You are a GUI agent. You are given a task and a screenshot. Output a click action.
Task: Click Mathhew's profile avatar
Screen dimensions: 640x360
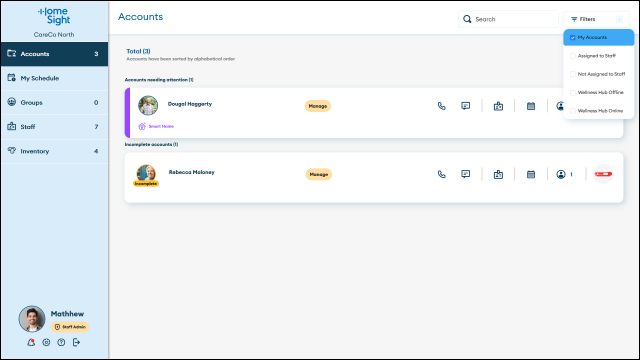click(x=32, y=319)
